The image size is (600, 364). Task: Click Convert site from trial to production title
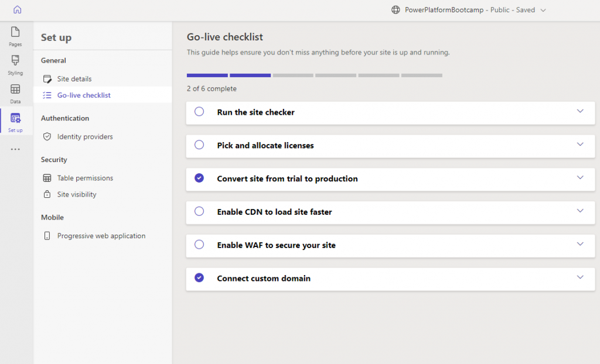point(287,179)
